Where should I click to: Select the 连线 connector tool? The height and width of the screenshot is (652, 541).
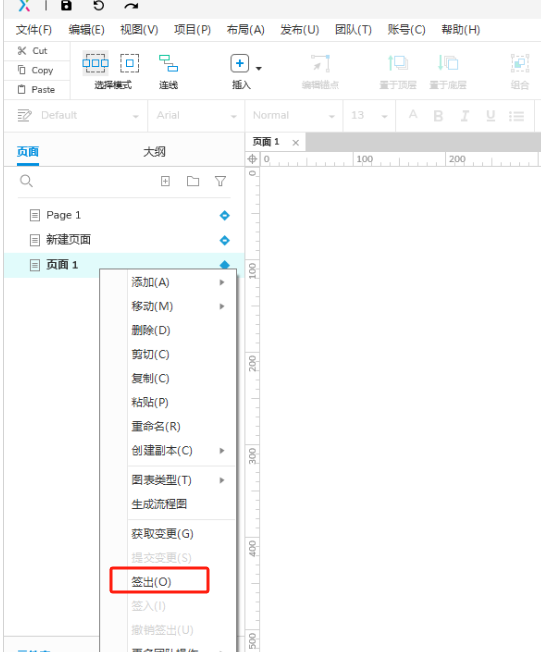pos(168,72)
